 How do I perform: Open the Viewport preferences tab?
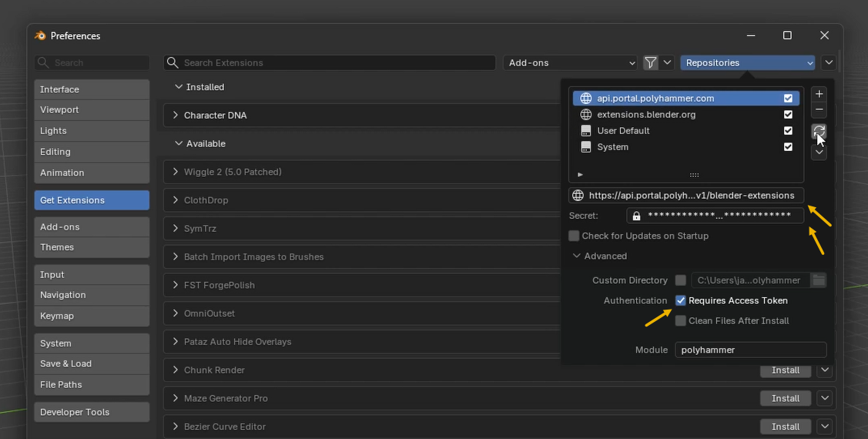pyautogui.click(x=92, y=109)
